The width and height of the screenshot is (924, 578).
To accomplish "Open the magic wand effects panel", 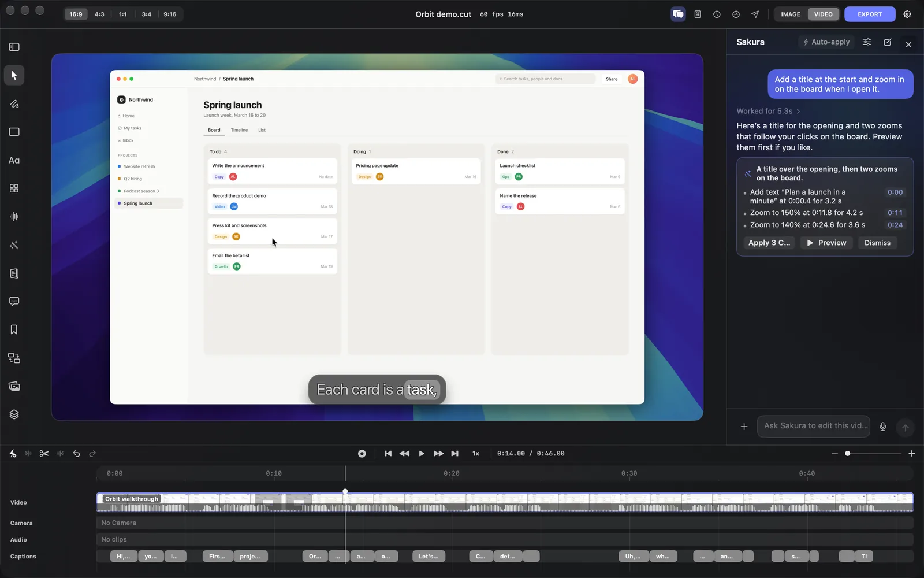I will [14, 245].
